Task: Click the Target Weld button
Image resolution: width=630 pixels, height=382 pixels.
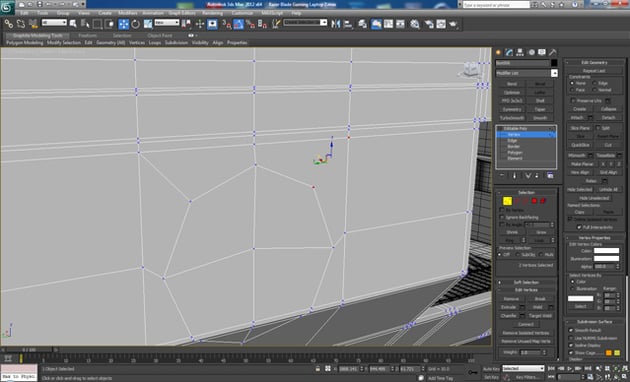Action: 540,316
